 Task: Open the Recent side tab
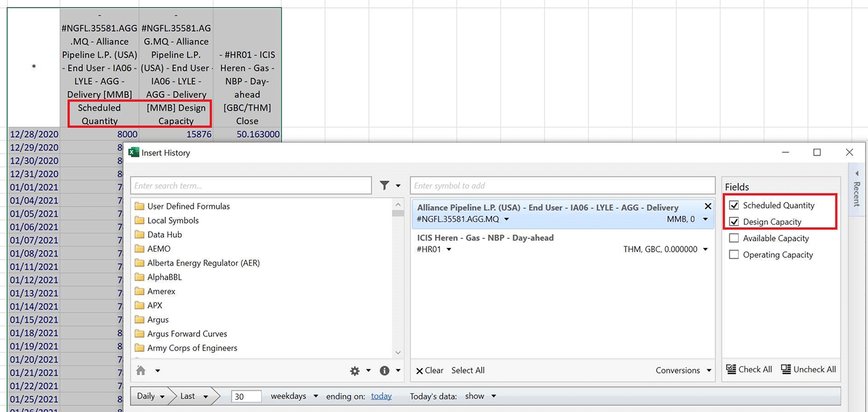coord(856,190)
